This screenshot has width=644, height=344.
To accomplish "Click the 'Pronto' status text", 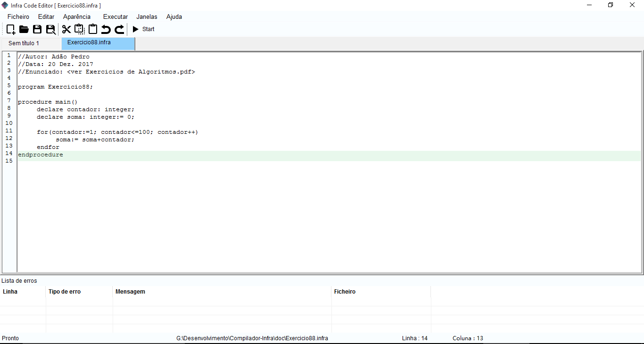I will coord(10,338).
